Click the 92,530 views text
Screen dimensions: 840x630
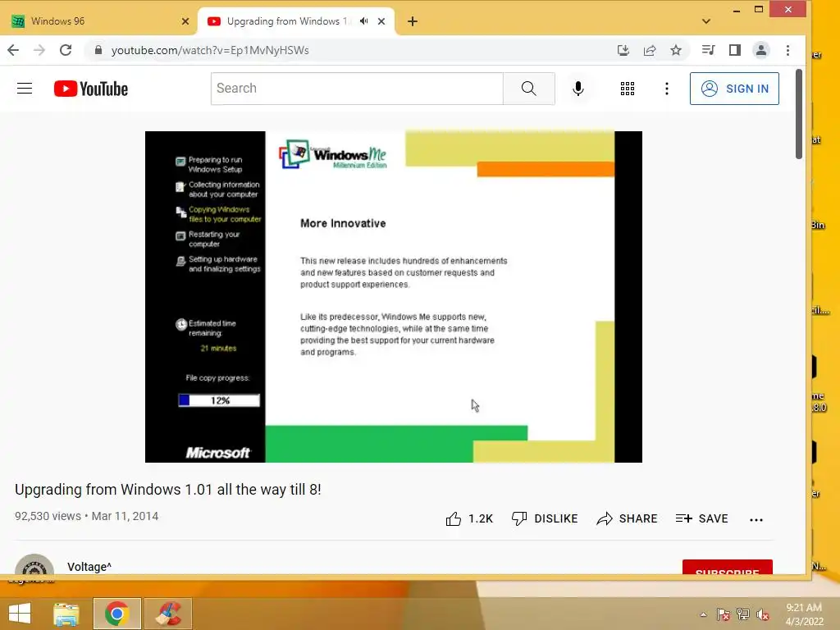coord(48,517)
